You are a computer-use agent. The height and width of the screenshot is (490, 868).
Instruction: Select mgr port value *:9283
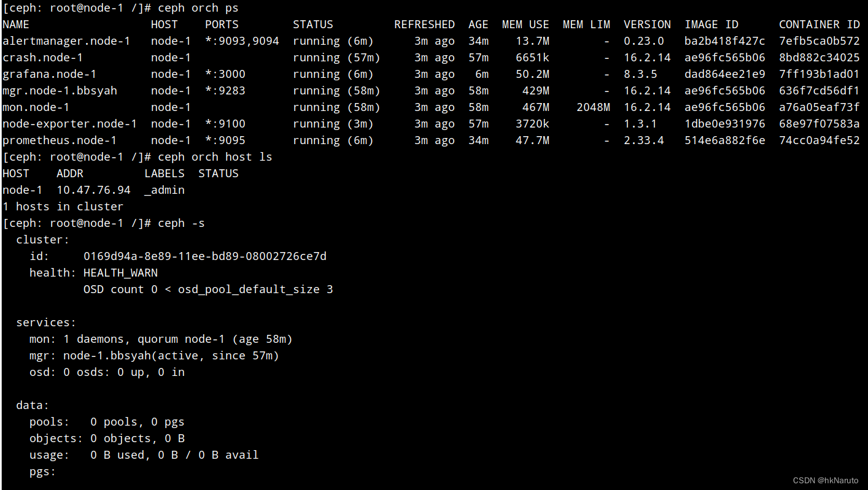pos(225,91)
